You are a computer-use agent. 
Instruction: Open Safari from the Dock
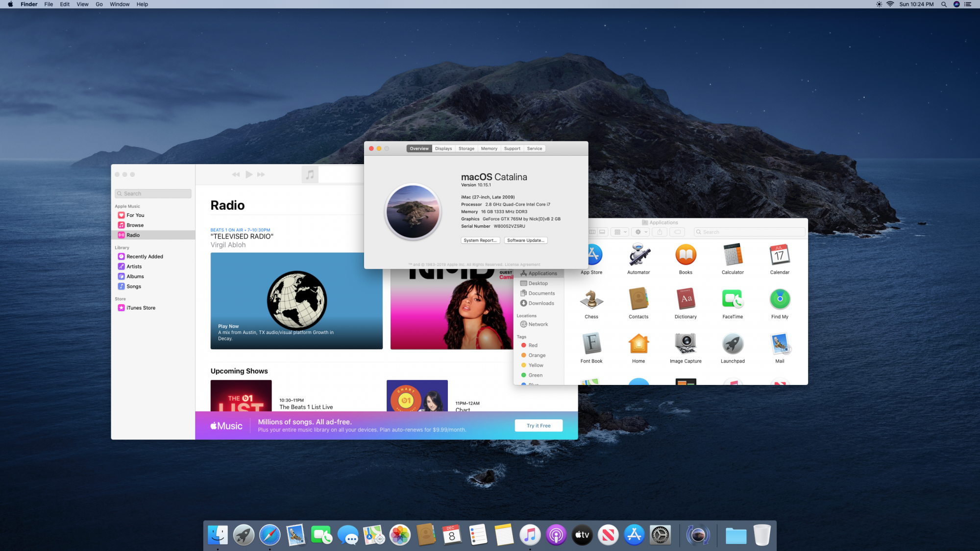pos(270,535)
